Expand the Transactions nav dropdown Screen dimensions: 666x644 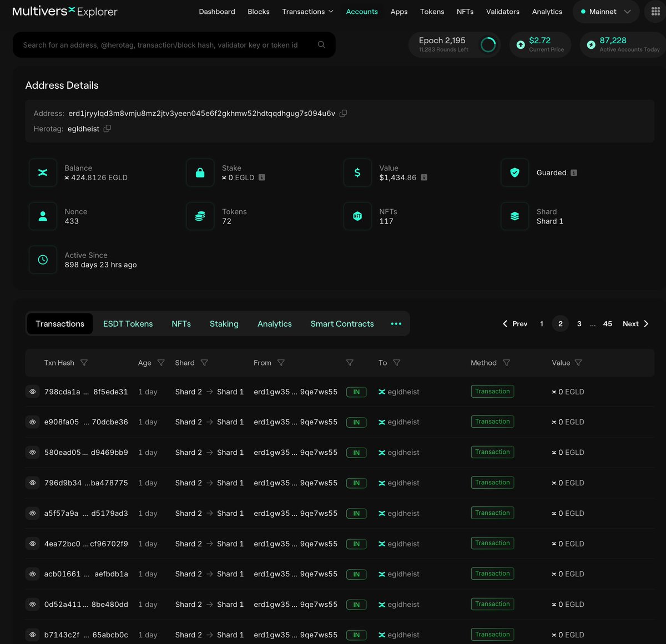(308, 12)
